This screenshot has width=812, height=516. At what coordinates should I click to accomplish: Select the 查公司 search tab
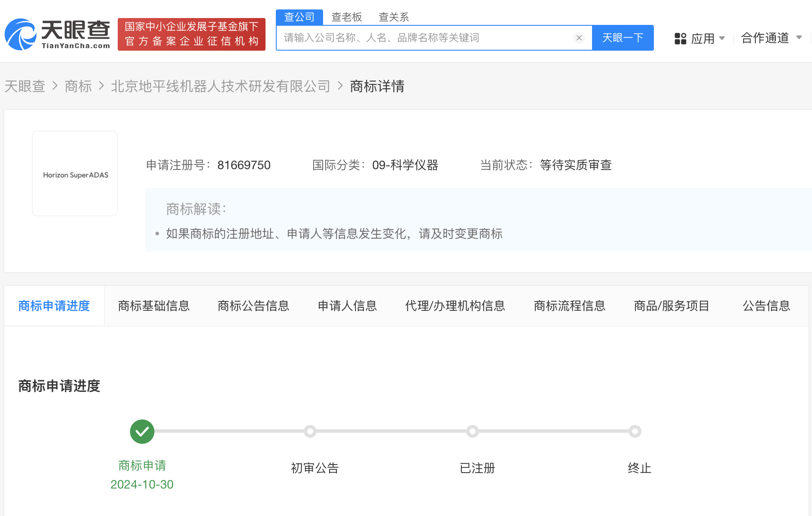click(x=299, y=17)
